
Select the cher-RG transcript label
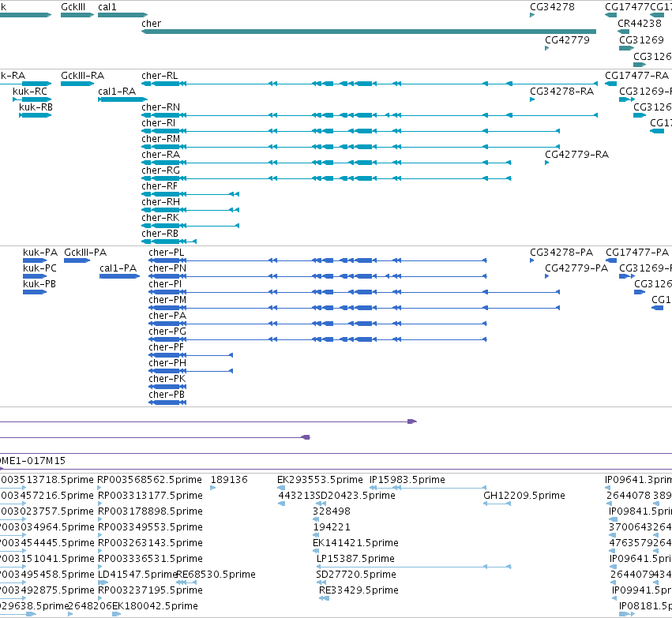click(161, 170)
